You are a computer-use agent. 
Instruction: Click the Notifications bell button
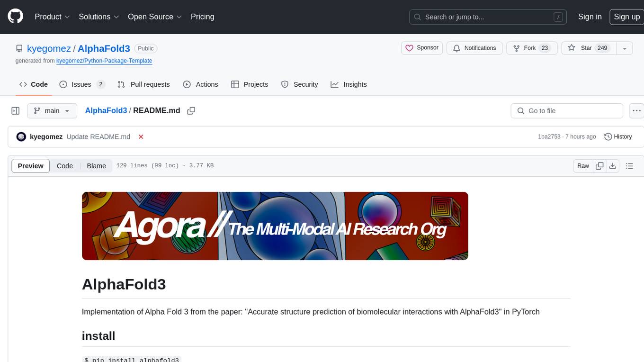pyautogui.click(x=474, y=48)
